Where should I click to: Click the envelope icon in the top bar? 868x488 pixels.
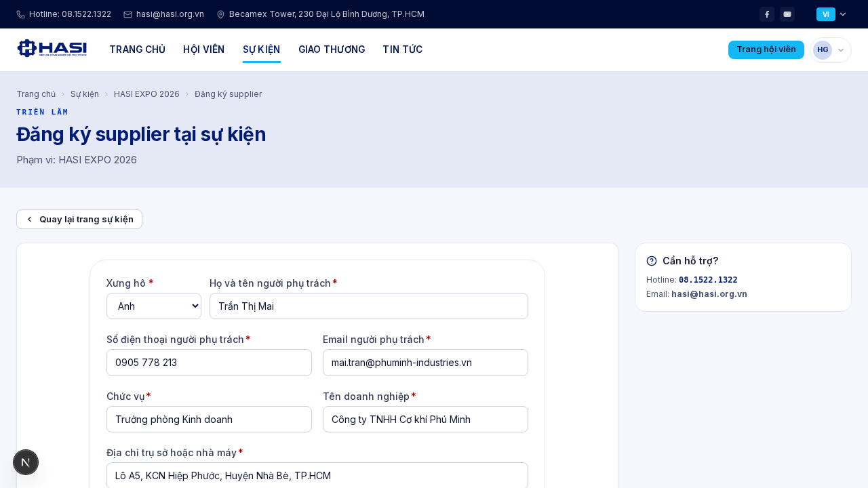tap(127, 14)
